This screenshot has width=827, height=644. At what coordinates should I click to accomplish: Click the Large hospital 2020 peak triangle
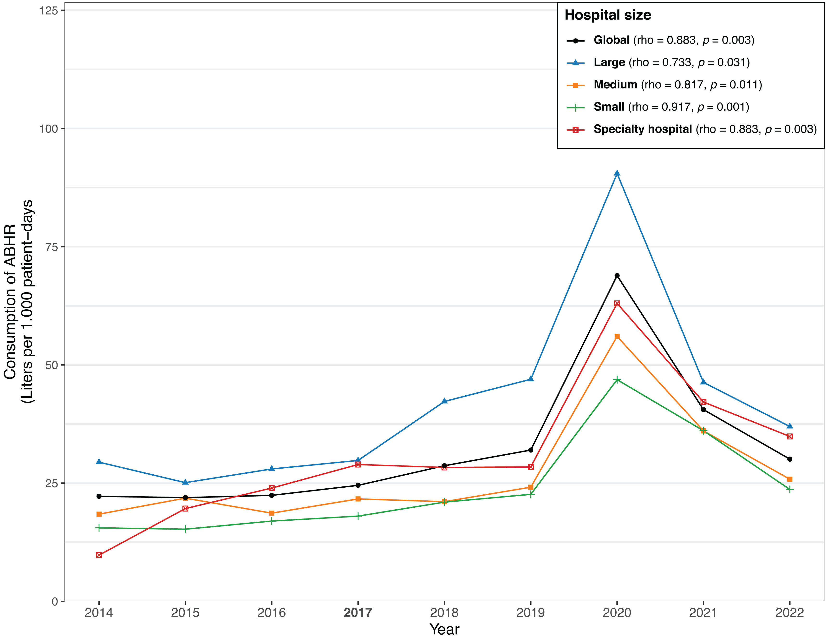tap(617, 173)
